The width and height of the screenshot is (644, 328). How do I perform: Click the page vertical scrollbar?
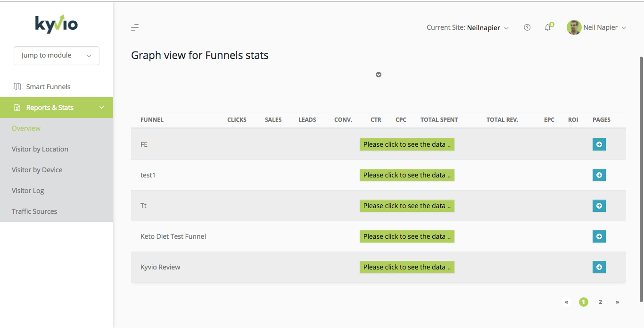click(x=641, y=179)
